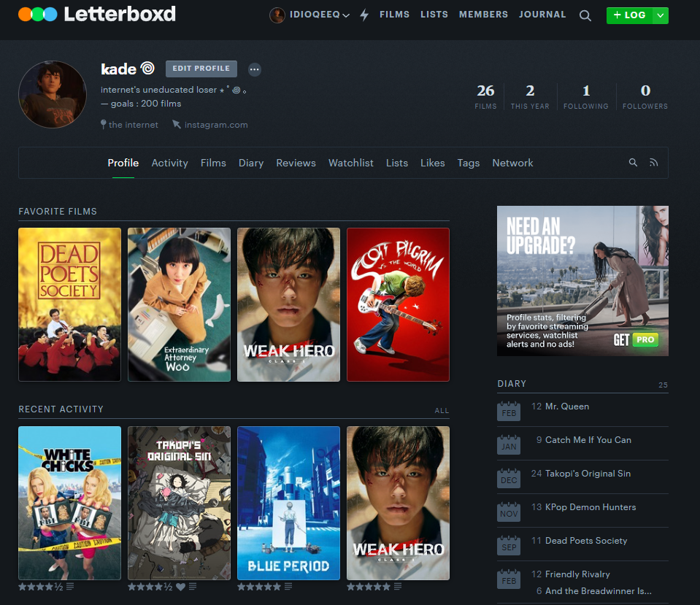The width and height of the screenshot is (700, 605).
Task: Open LISTS in the top navigation
Action: tap(434, 15)
